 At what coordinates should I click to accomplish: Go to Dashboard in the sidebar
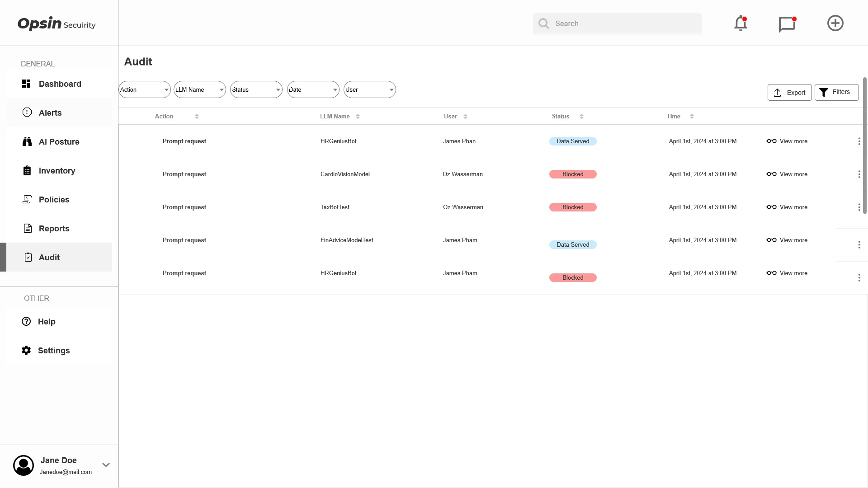[x=59, y=84]
